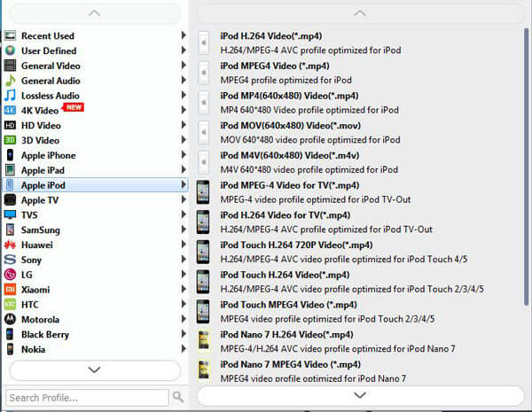Click the Sony logo icon
Screen dimensions: 532x412
pos(10,260)
